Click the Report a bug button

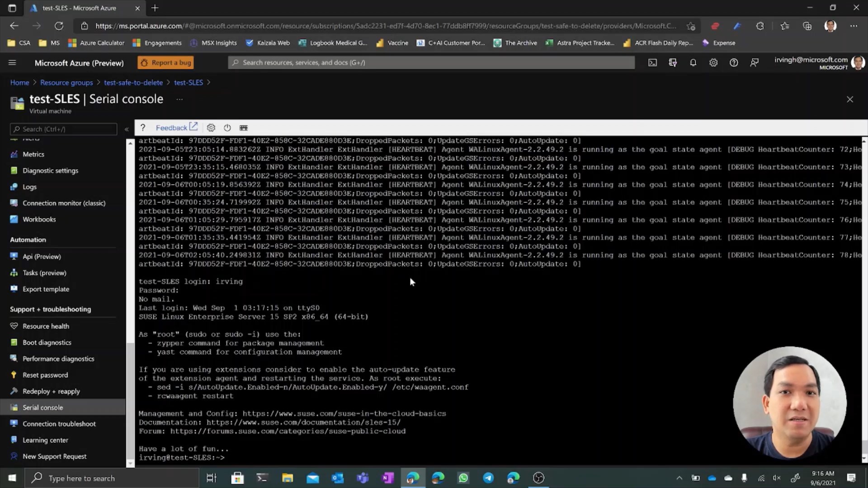click(166, 63)
